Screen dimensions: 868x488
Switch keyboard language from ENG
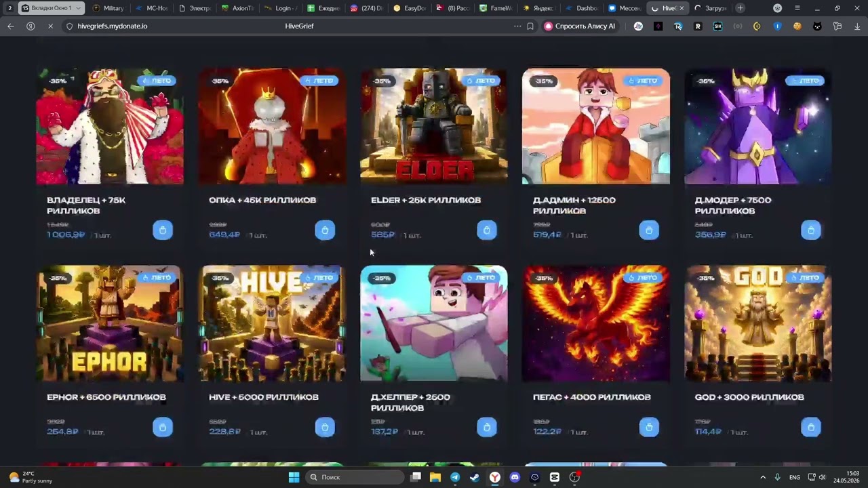[x=795, y=477]
